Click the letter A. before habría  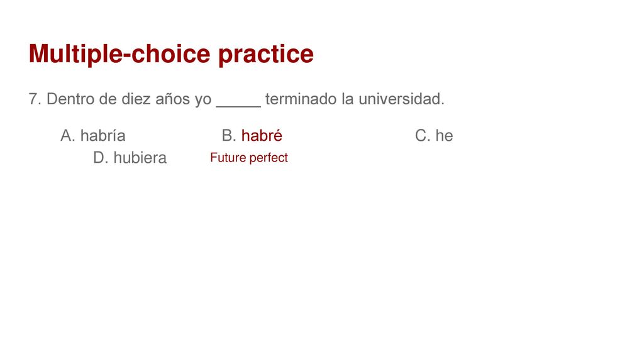click(x=68, y=136)
